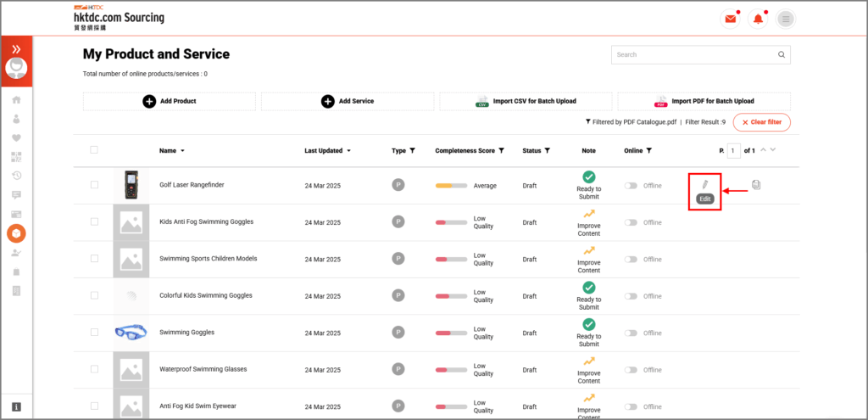
Task: Click the QR code icon in sidebar
Action: tap(16, 157)
